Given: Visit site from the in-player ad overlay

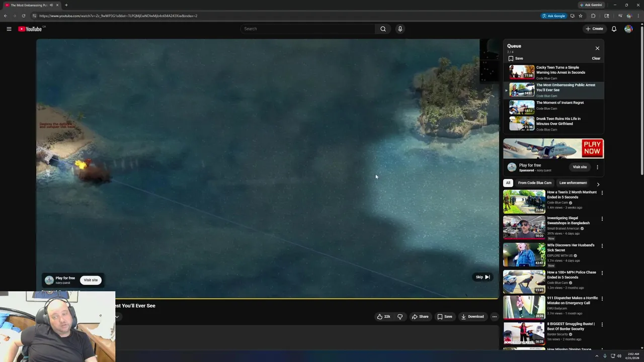Looking at the screenshot, I should click(x=91, y=280).
